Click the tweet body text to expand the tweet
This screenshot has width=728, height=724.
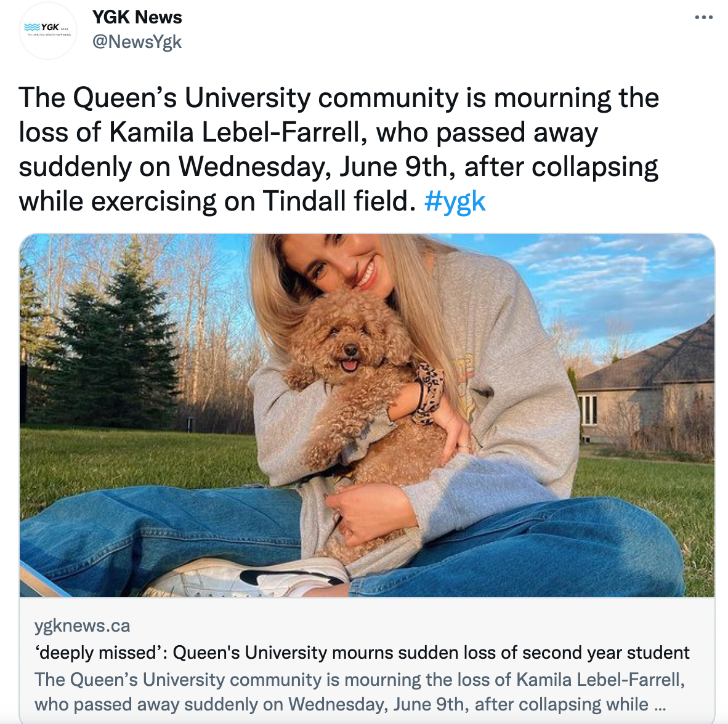point(339,150)
